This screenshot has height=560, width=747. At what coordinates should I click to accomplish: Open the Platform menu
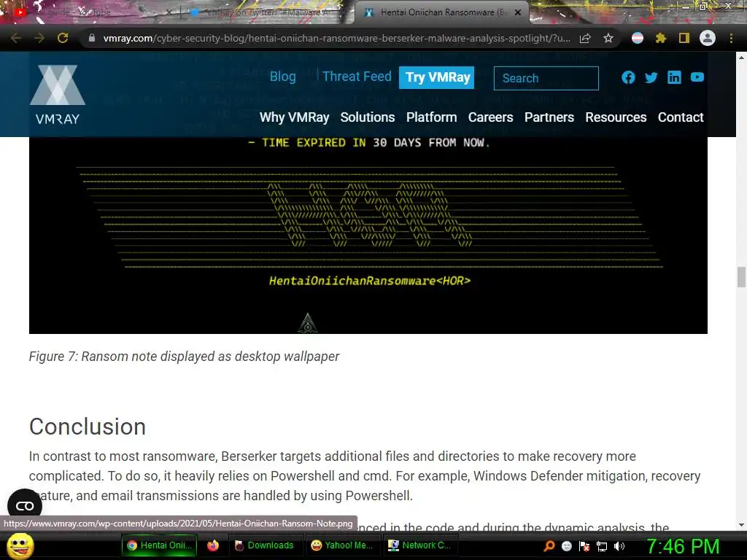tap(431, 117)
